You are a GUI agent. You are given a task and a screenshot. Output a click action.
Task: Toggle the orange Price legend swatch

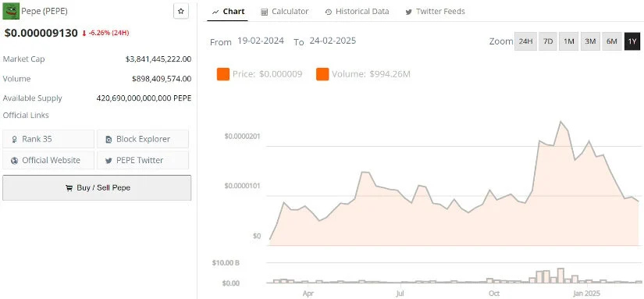point(223,74)
